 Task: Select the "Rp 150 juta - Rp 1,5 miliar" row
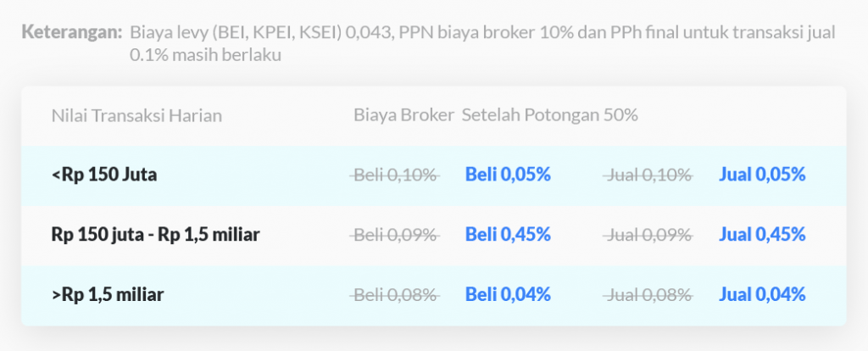(x=155, y=235)
